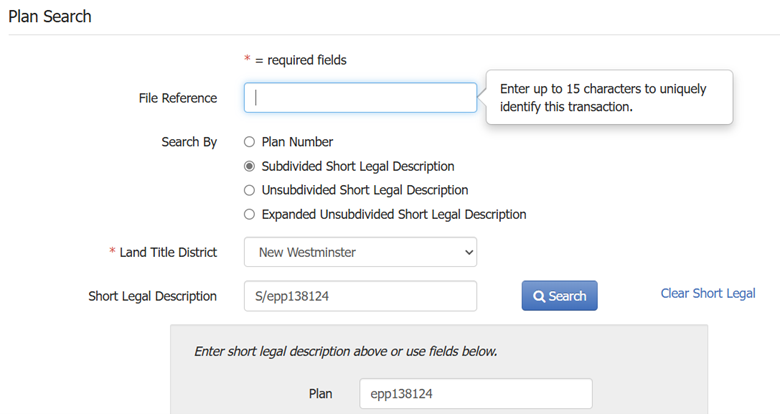The image size is (780, 414).
Task: Click the File Reference label
Action: point(178,98)
